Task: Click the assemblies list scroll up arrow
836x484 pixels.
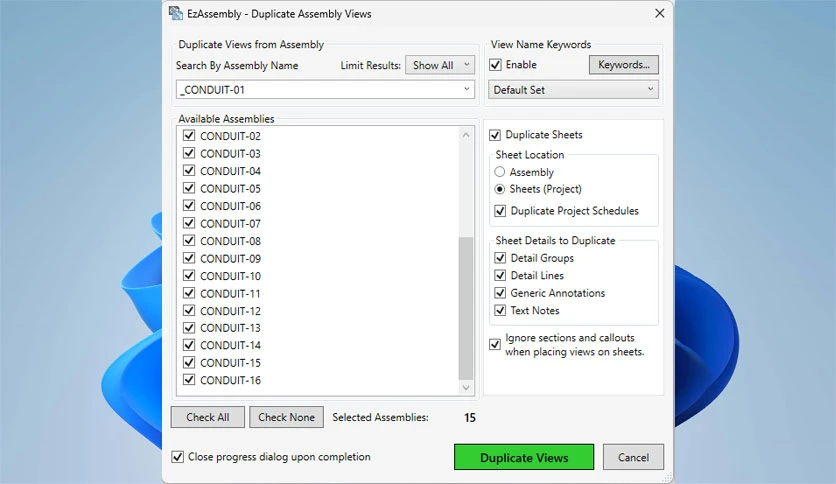Action: pyautogui.click(x=466, y=135)
